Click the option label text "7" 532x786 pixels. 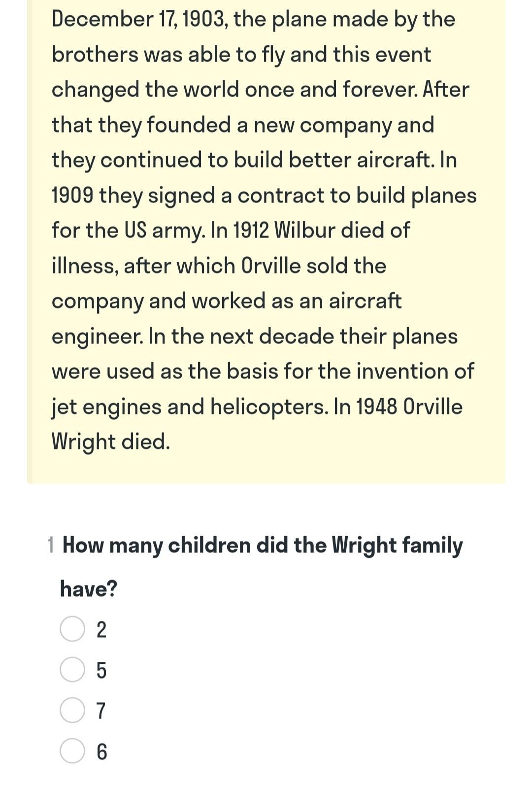[x=101, y=711]
